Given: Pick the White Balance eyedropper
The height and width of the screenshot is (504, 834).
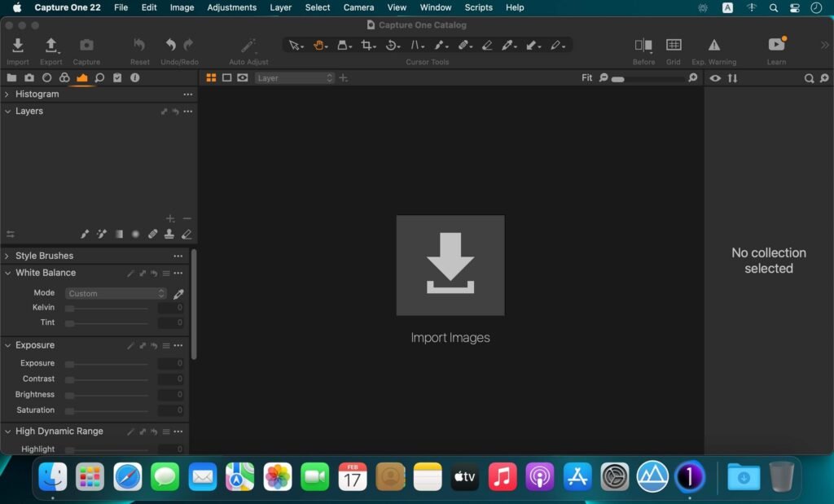Looking at the screenshot, I should click(178, 293).
